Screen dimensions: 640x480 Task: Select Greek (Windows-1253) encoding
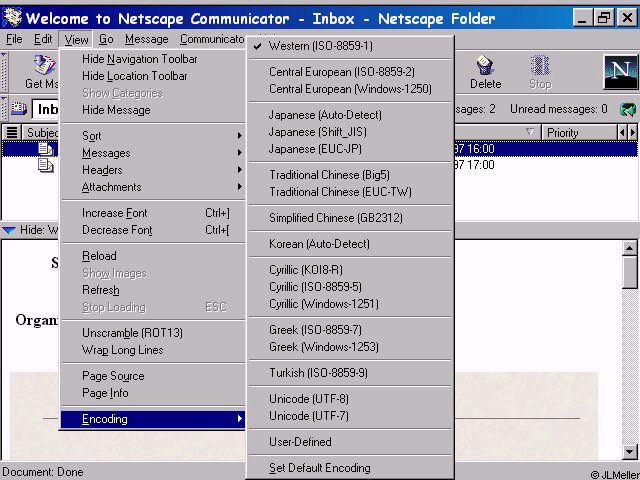[351, 347]
